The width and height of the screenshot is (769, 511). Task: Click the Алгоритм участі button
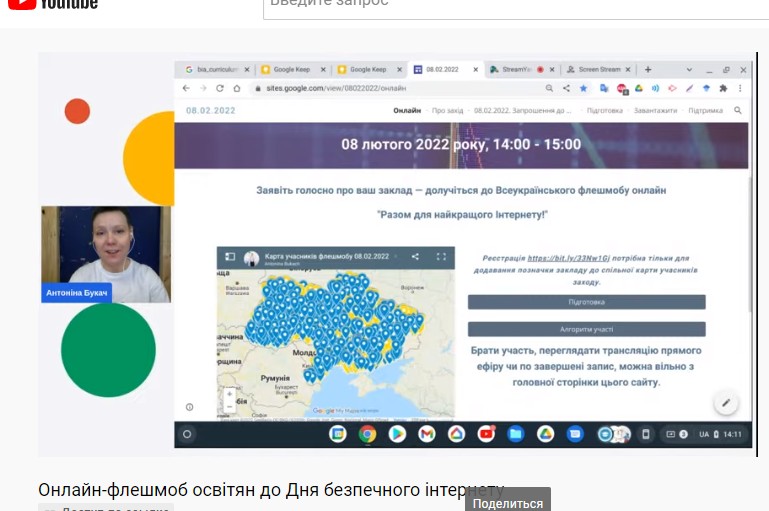586,329
